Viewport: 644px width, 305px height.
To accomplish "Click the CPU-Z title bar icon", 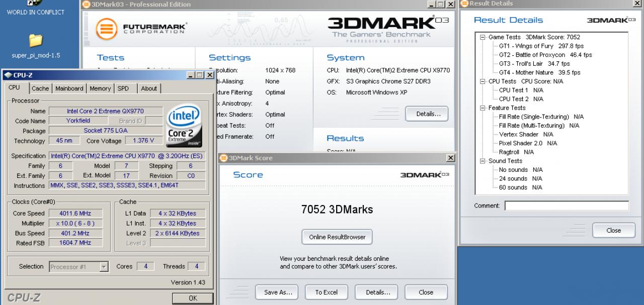I will 8,75.
